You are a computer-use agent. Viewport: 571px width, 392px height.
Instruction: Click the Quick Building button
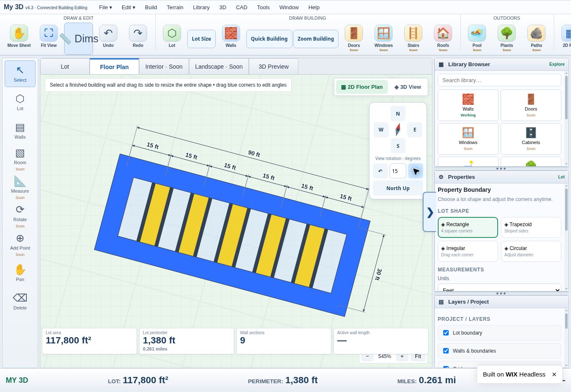click(269, 39)
